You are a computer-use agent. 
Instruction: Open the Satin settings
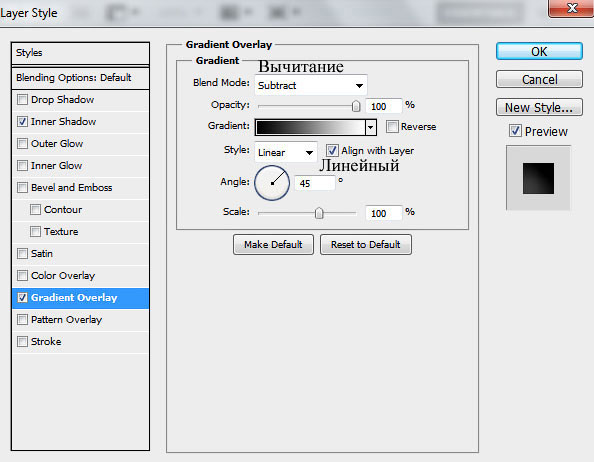click(x=42, y=253)
